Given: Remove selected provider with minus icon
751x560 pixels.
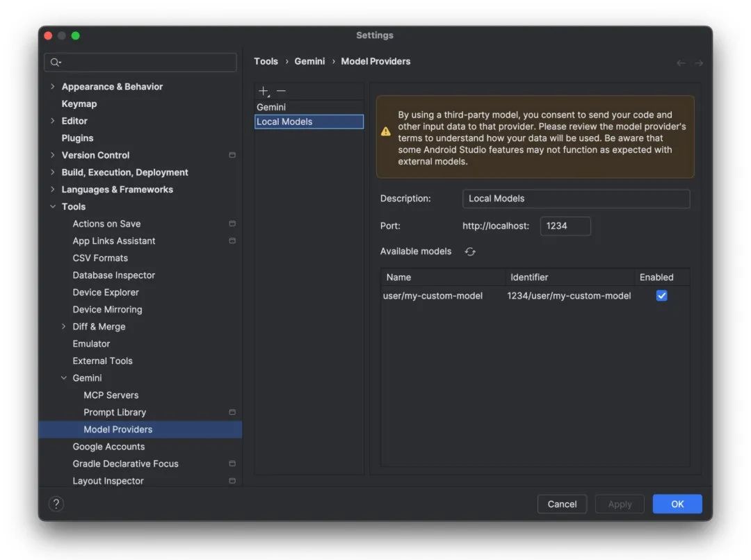Looking at the screenshot, I should 281,90.
